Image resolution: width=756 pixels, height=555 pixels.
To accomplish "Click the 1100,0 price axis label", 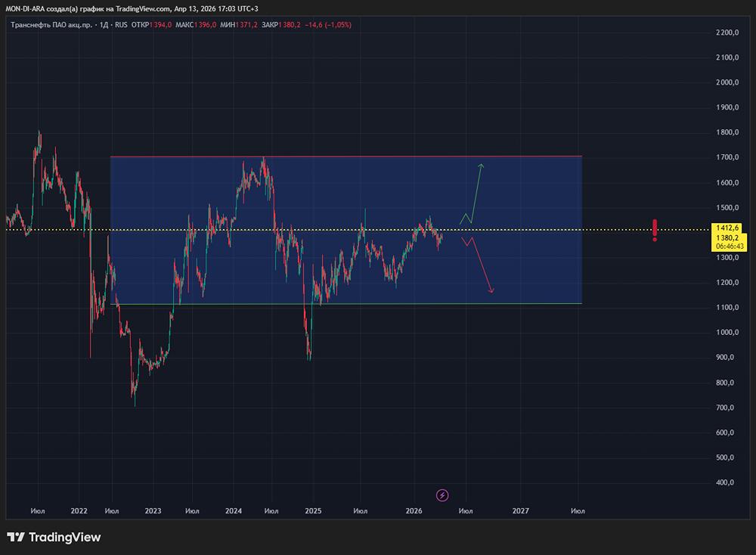I will pos(727,308).
